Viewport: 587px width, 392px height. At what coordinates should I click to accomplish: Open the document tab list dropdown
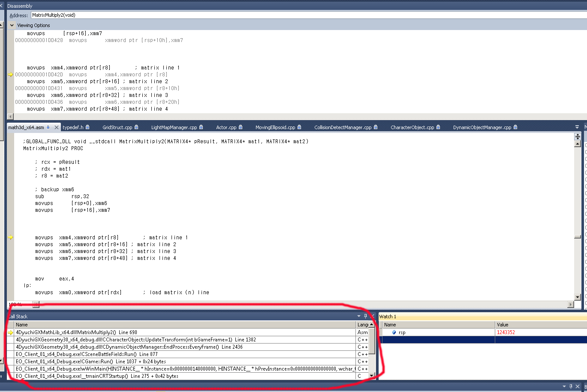(577, 127)
